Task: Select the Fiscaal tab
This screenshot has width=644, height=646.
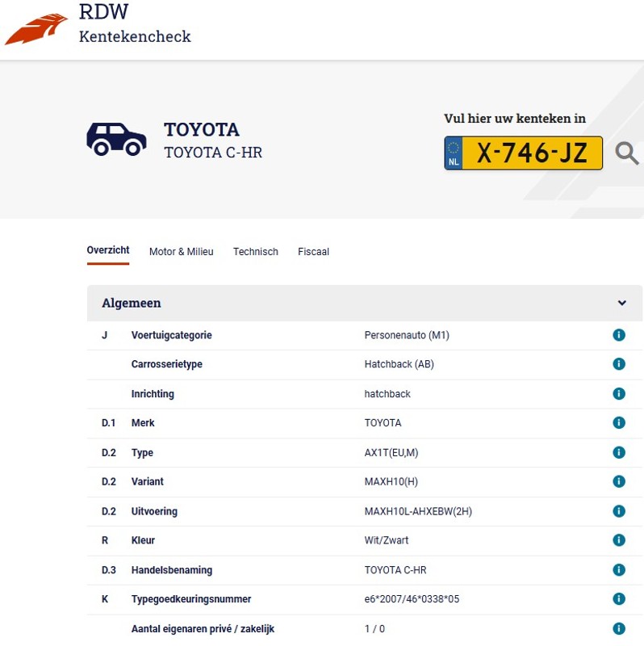Action: point(313,252)
